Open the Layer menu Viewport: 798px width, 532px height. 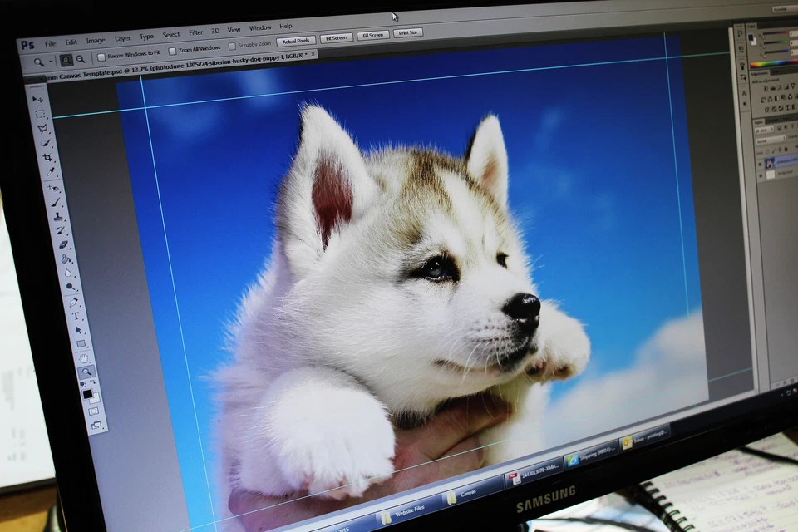122,38
